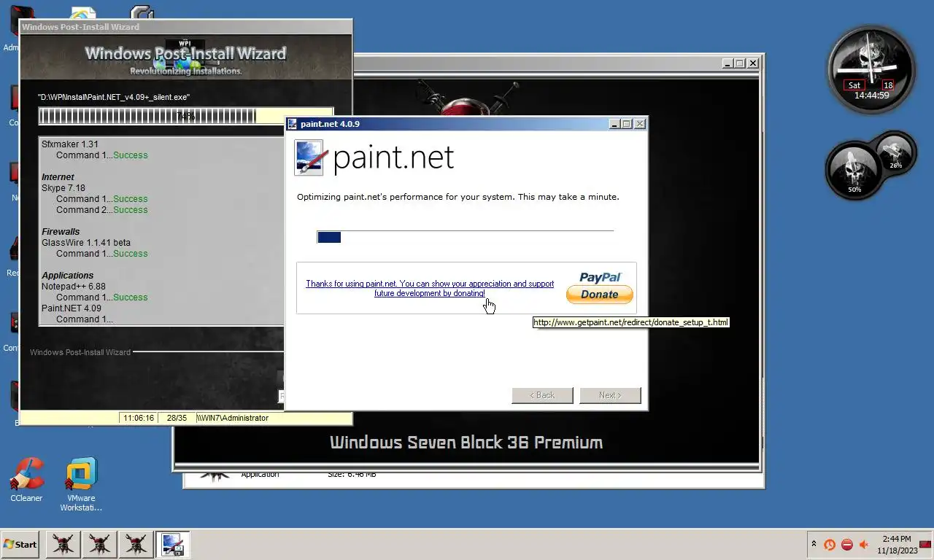Click the Start button on the taskbar

click(20, 544)
